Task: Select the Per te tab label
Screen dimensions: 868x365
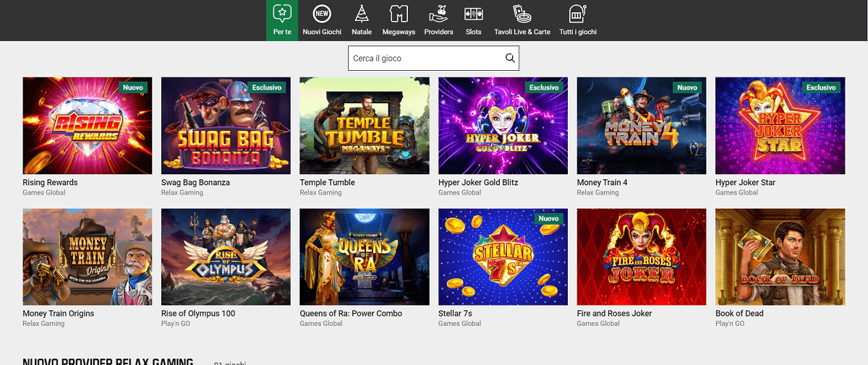Action: tap(282, 32)
